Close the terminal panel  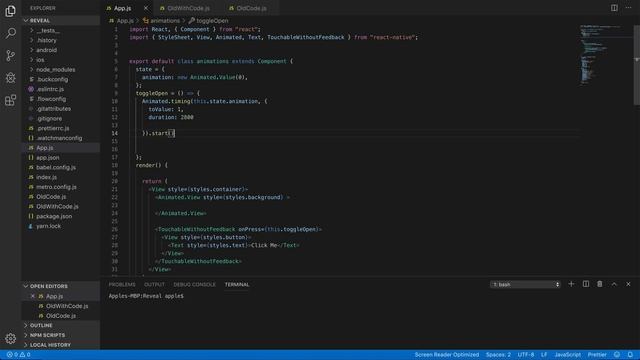pyautogui.click(x=628, y=284)
